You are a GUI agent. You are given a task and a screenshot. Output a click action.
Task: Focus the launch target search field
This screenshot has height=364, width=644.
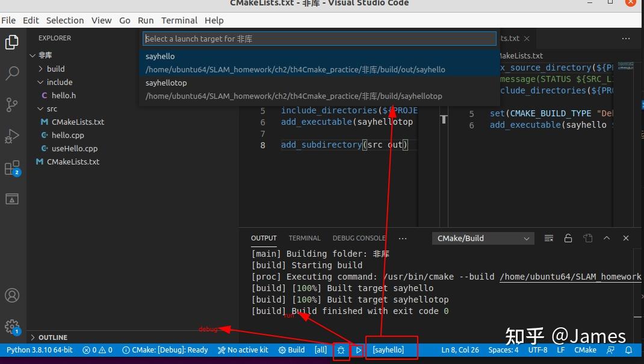tap(319, 39)
